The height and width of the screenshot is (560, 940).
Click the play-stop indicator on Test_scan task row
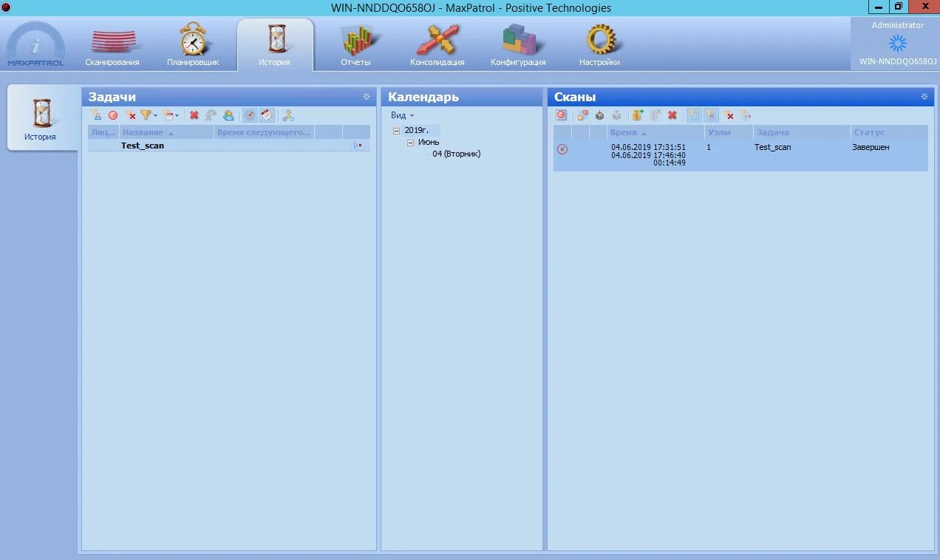tap(358, 146)
